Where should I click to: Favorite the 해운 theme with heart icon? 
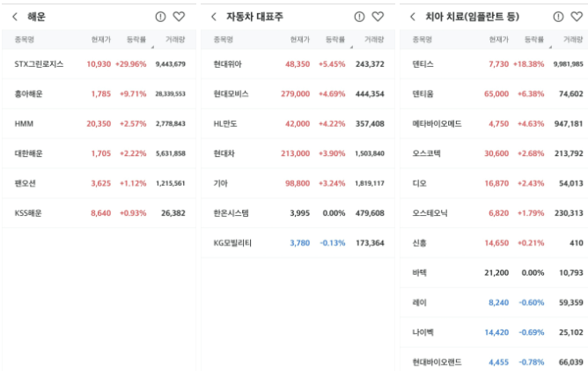point(179,17)
